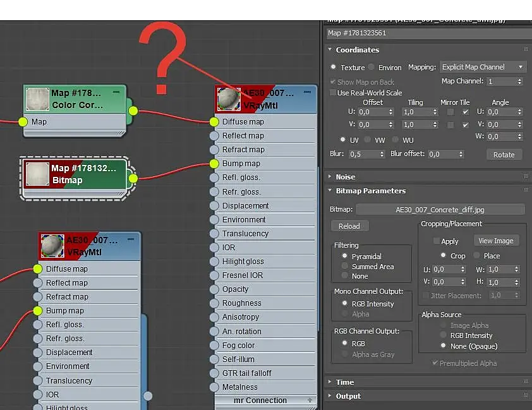Collapse the Coordinates rollout
Viewport: 532px width, 410px height.
(x=330, y=49)
